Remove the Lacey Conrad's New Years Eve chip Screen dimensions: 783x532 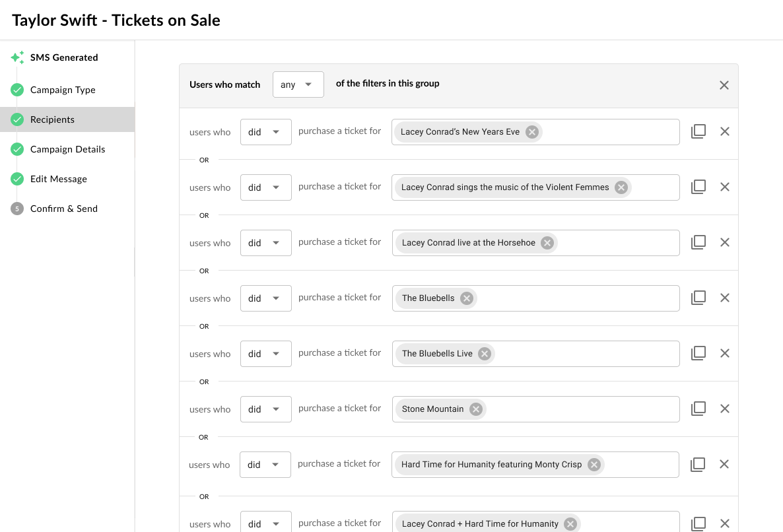tap(532, 132)
